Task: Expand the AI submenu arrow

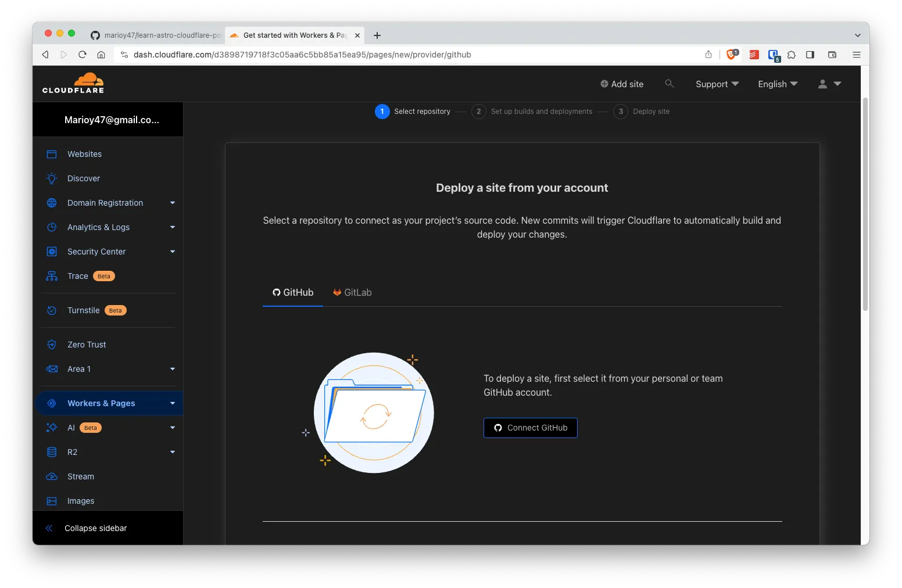Action: [x=173, y=428]
